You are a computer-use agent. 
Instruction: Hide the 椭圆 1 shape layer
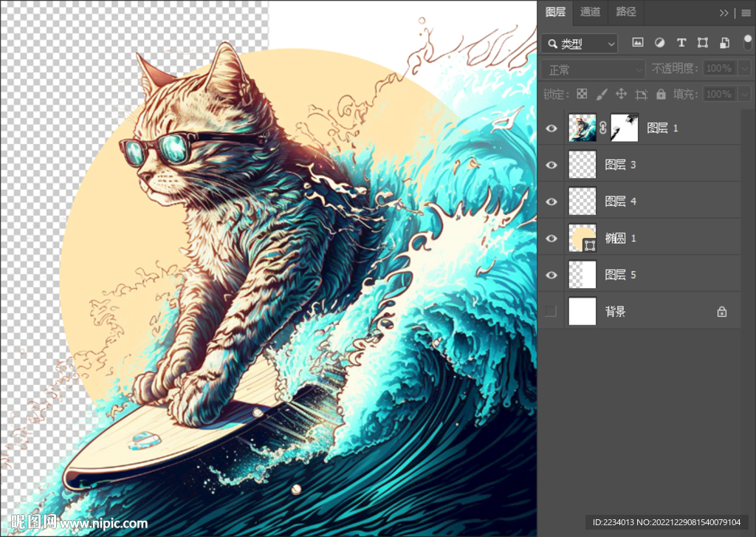551,238
